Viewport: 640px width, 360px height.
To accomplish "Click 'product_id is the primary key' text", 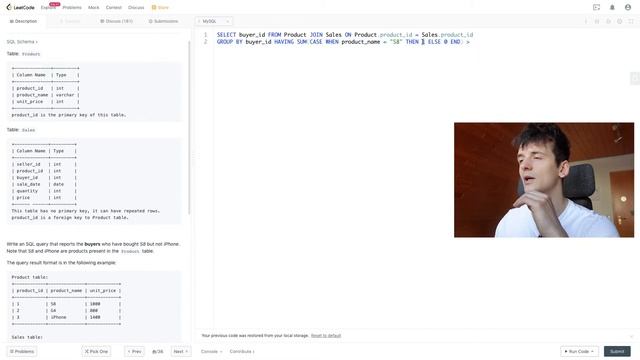I will coord(69,115).
